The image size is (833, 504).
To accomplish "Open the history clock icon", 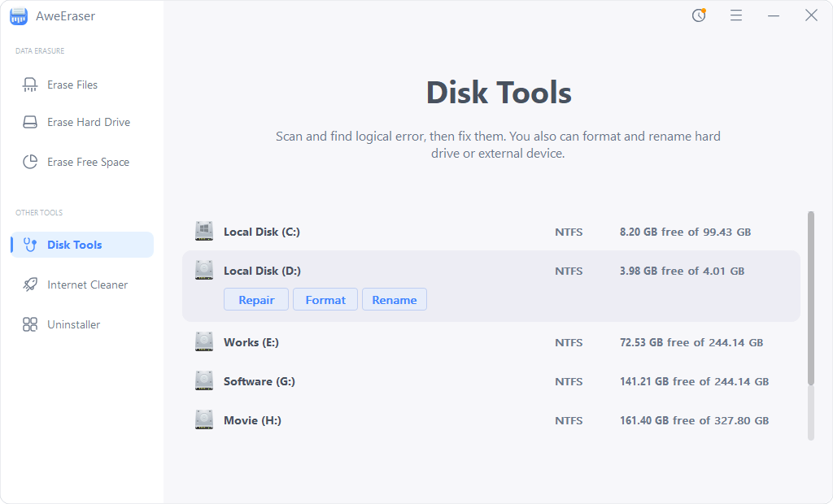I will [x=699, y=15].
